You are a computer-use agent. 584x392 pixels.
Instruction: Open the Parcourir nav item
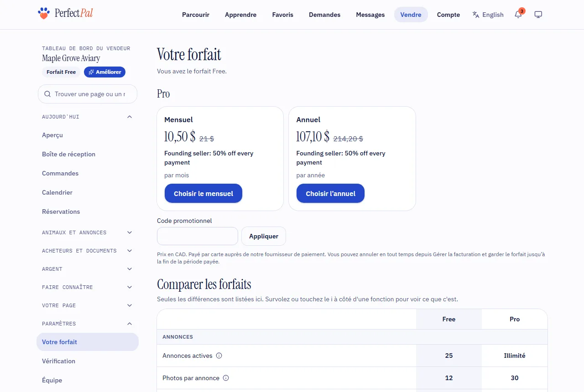[x=196, y=15]
